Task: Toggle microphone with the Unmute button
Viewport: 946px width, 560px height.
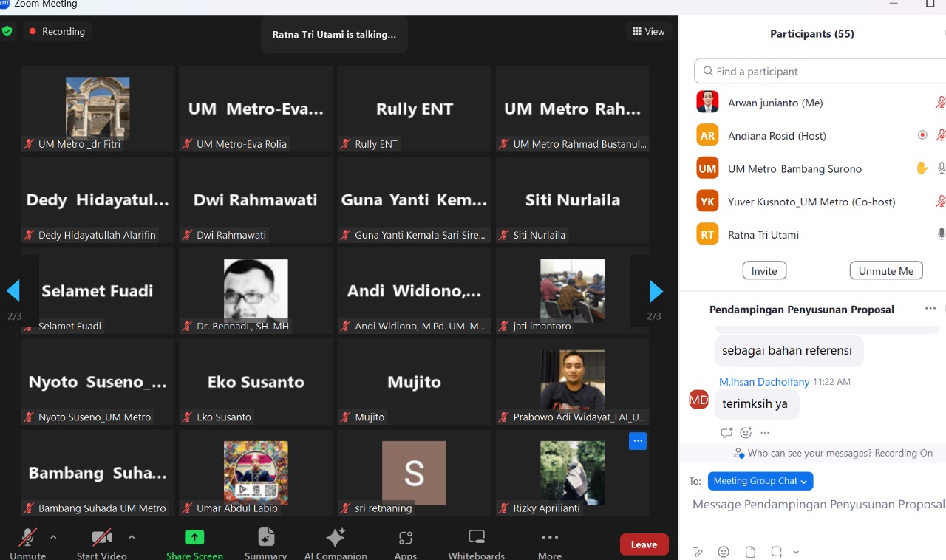Action: (x=28, y=544)
